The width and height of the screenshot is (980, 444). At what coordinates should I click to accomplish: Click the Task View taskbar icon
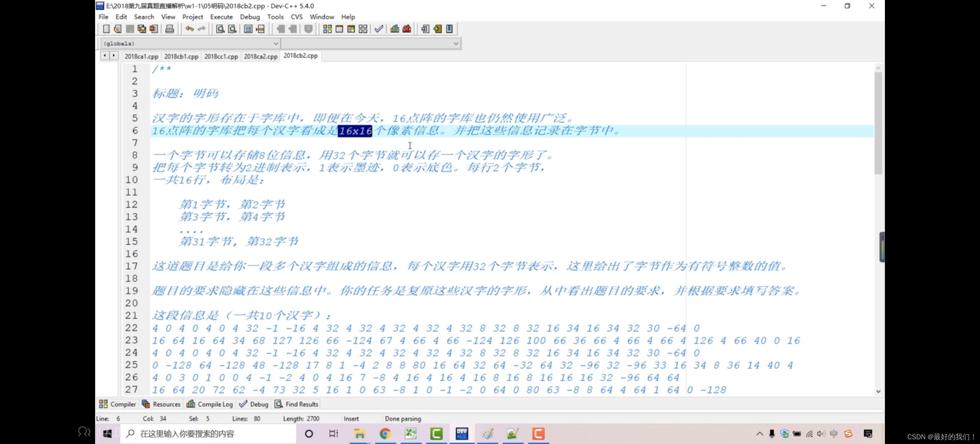334,434
